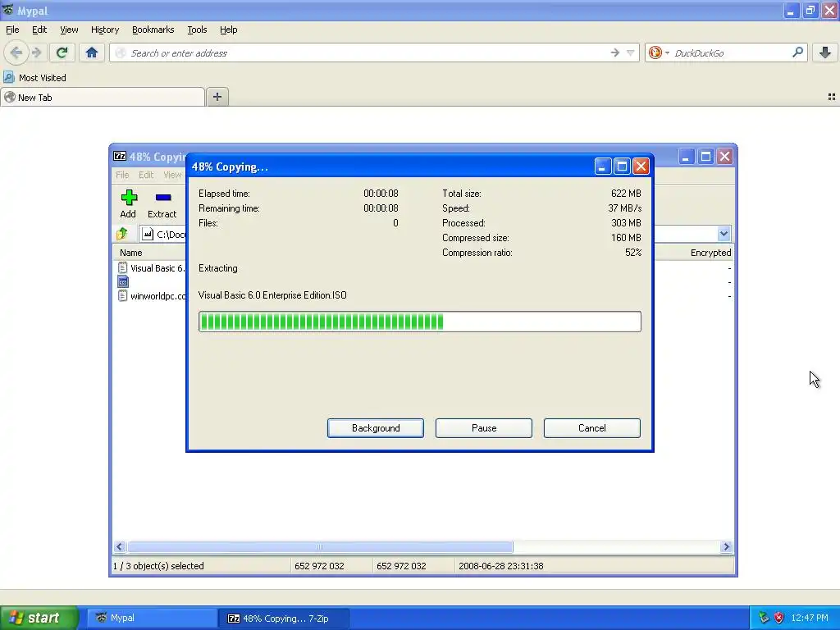Click red security shield tray icon
This screenshot has height=630, width=840.
coord(779,618)
